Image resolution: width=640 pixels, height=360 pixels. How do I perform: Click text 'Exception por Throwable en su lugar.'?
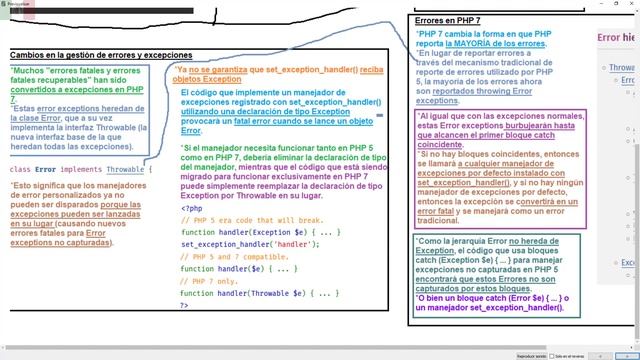[x=251, y=196]
